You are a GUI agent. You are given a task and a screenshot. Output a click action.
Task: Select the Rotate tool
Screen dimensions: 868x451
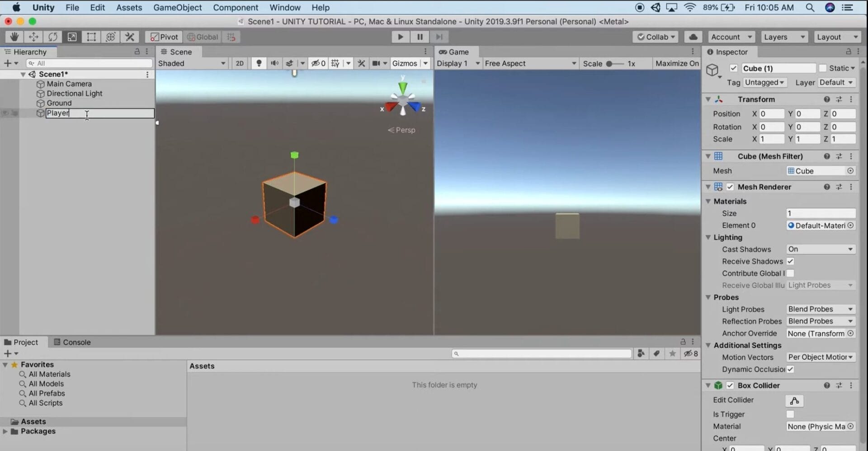pyautogui.click(x=53, y=37)
